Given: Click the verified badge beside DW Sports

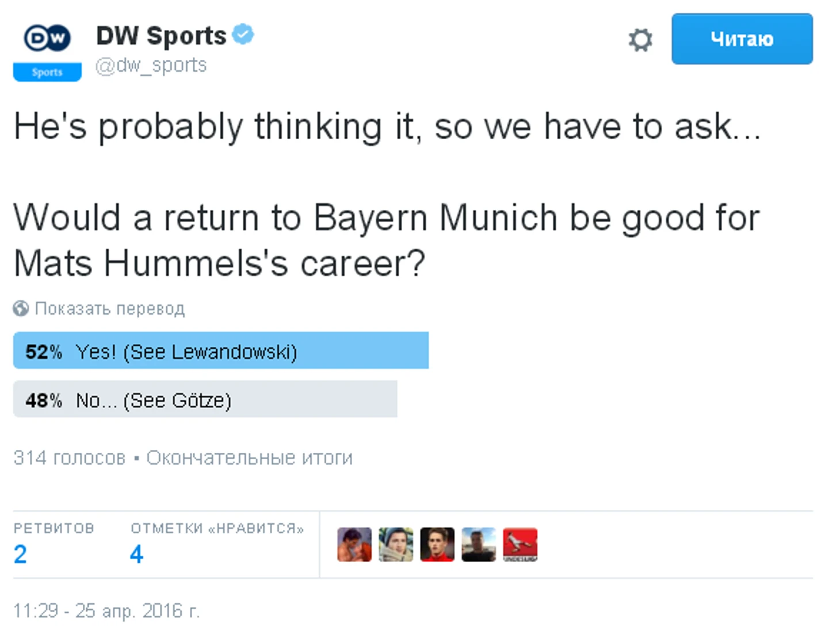Looking at the screenshot, I should pyautogui.click(x=243, y=35).
